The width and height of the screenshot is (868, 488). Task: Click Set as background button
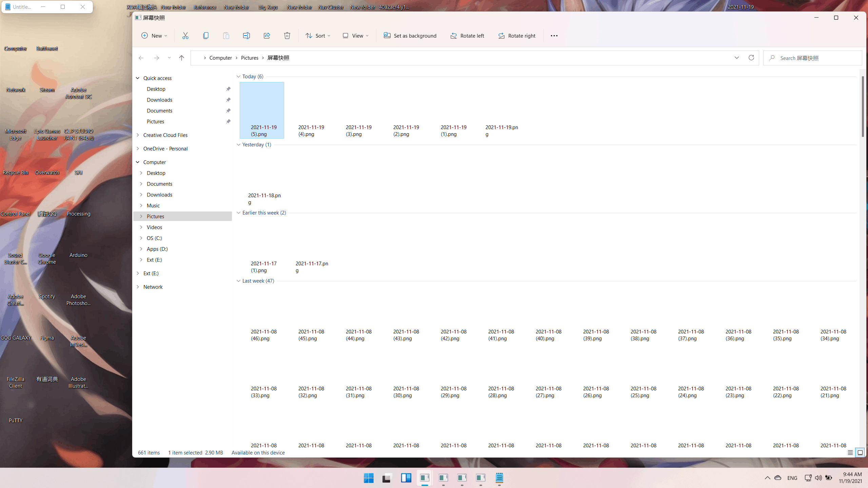pyautogui.click(x=410, y=36)
